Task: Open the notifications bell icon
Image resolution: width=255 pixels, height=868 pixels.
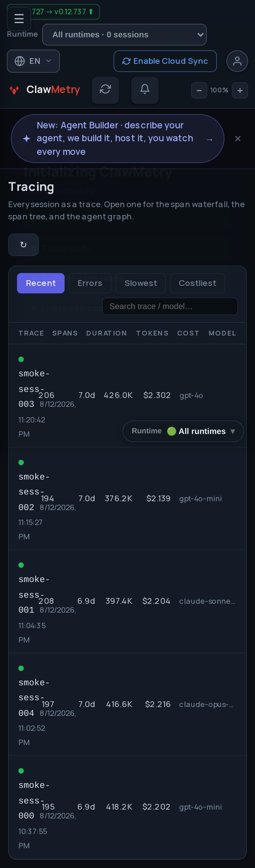Action: pyautogui.click(x=145, y=90)
